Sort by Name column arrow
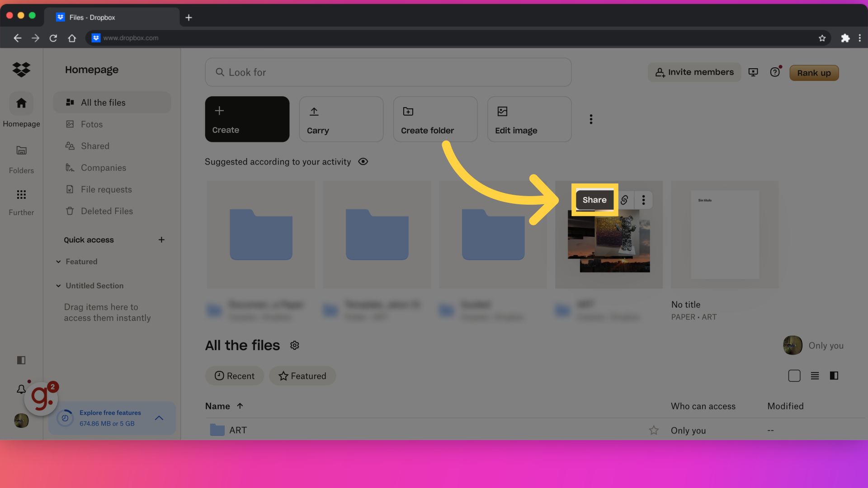This screenshot has height=488, width=868. (240, 406)
